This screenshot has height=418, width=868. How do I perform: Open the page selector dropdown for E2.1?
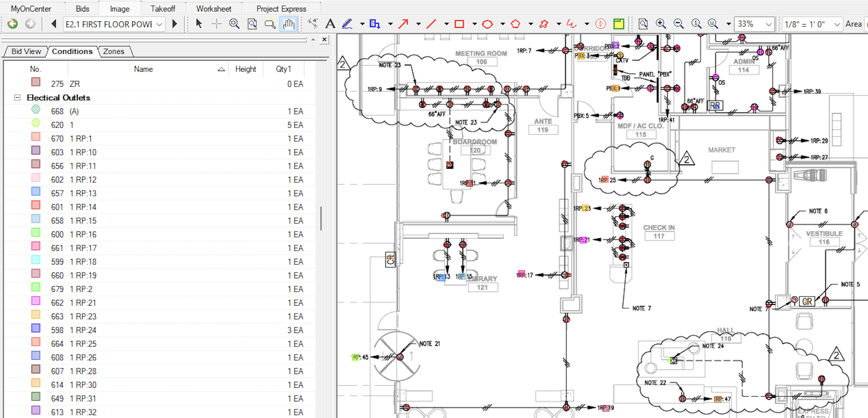coord(159,24)
